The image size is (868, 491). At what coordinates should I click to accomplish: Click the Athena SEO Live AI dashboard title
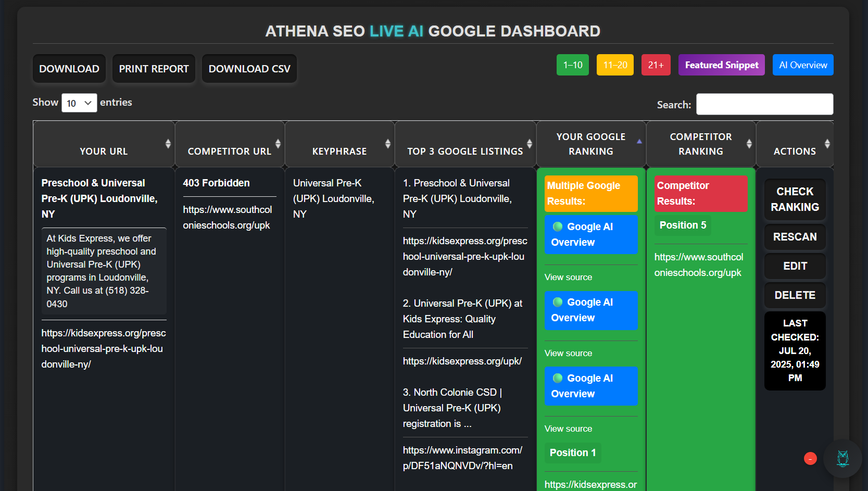[433, 31]
